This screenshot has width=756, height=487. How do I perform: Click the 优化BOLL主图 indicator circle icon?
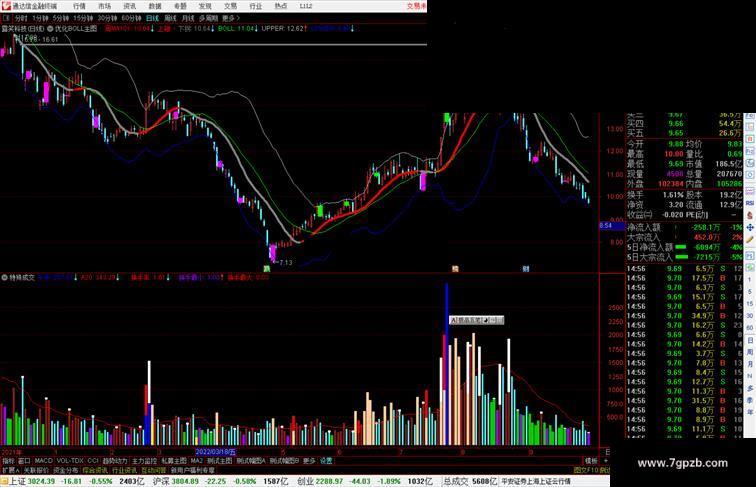(x=50, y=29)
